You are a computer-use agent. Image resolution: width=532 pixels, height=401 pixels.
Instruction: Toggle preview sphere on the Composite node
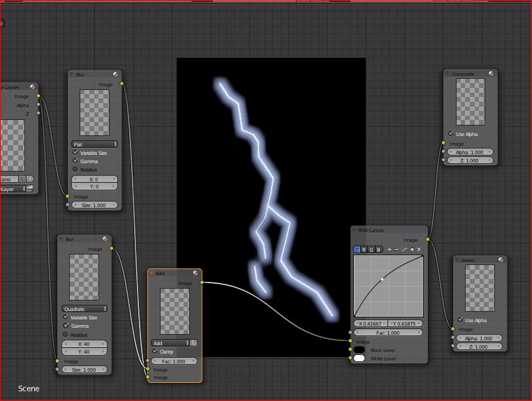[x=492, y=73]
